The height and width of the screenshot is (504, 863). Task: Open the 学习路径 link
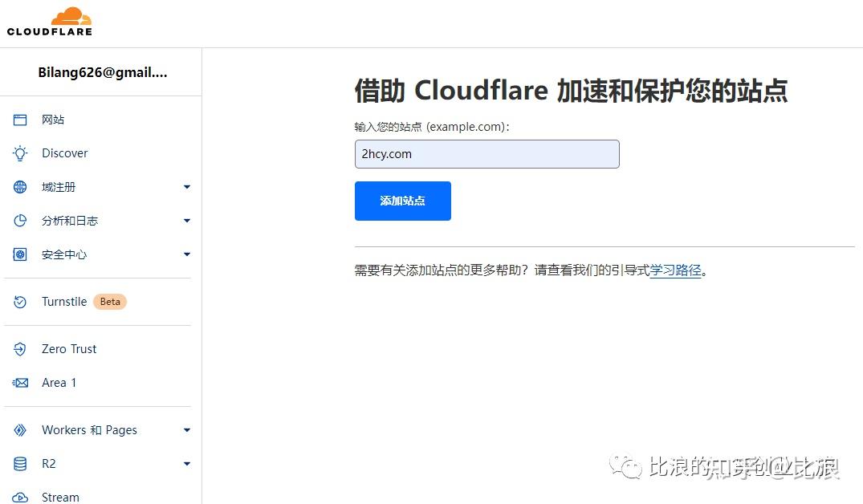[677, 270]
